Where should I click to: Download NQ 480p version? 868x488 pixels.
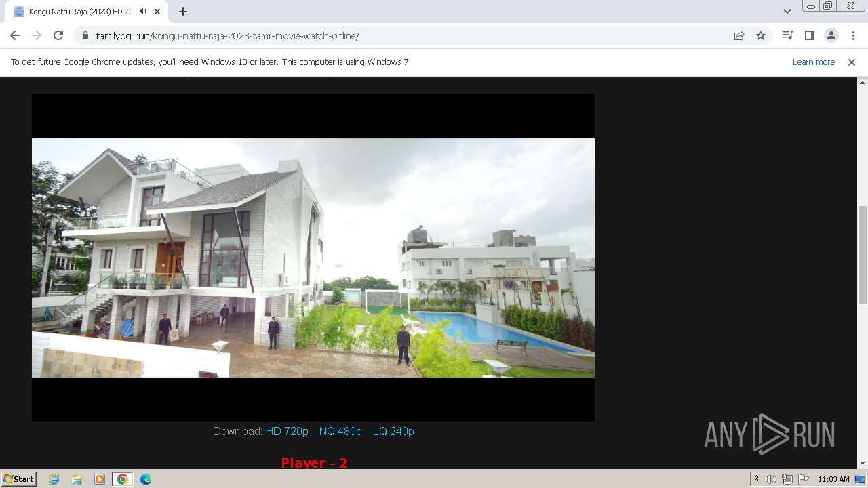pyautogui.click(x=340, y=431)
